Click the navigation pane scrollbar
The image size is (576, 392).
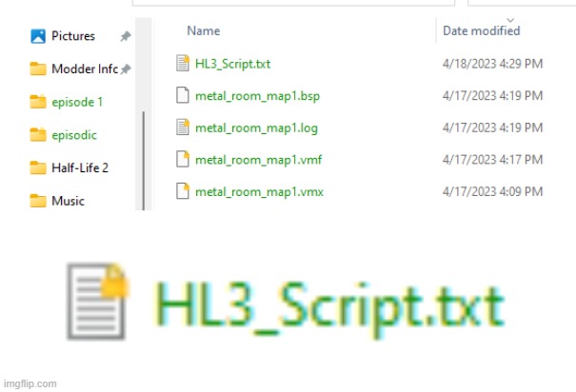coord(143,161)
